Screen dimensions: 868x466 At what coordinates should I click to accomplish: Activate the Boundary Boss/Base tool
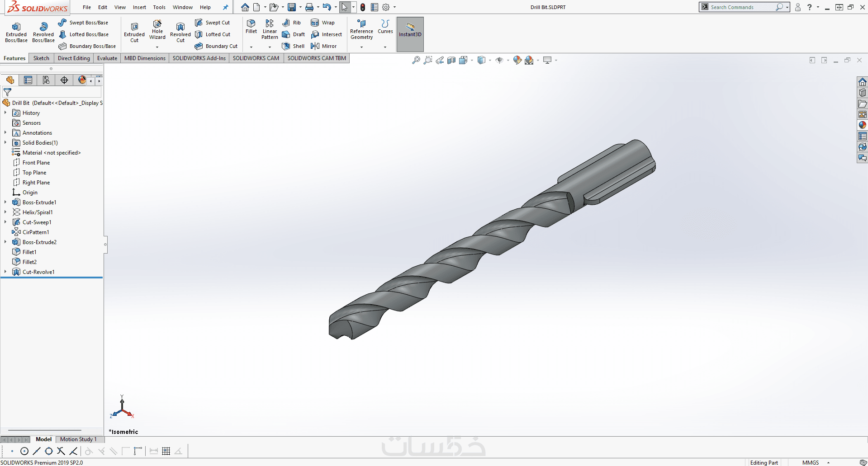87,46
